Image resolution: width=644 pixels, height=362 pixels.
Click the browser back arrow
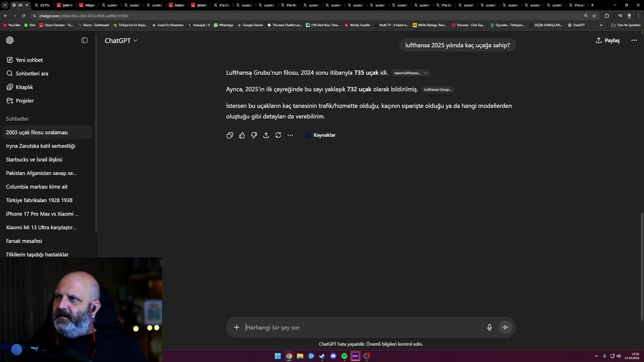(x=6, y=16)
